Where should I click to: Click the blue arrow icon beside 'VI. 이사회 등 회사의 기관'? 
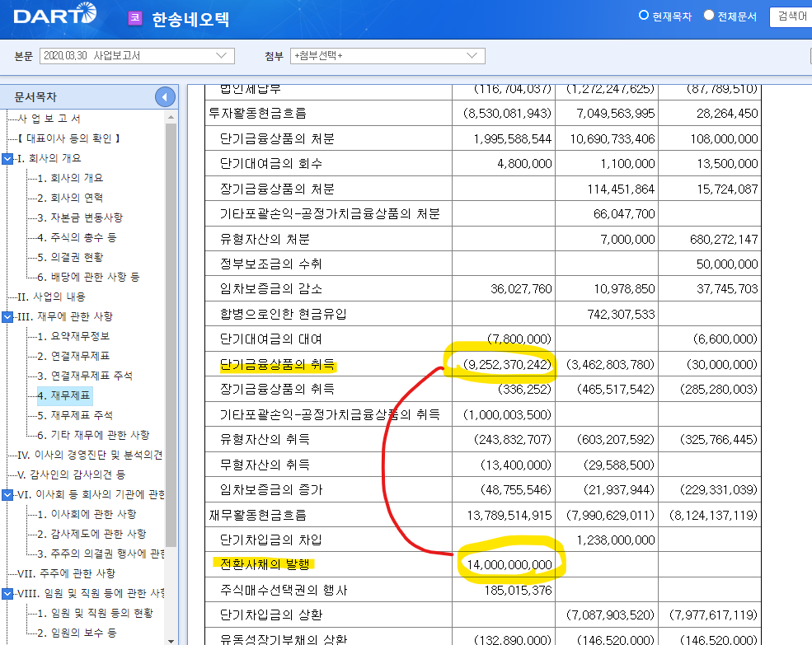[x=8, y=494]
